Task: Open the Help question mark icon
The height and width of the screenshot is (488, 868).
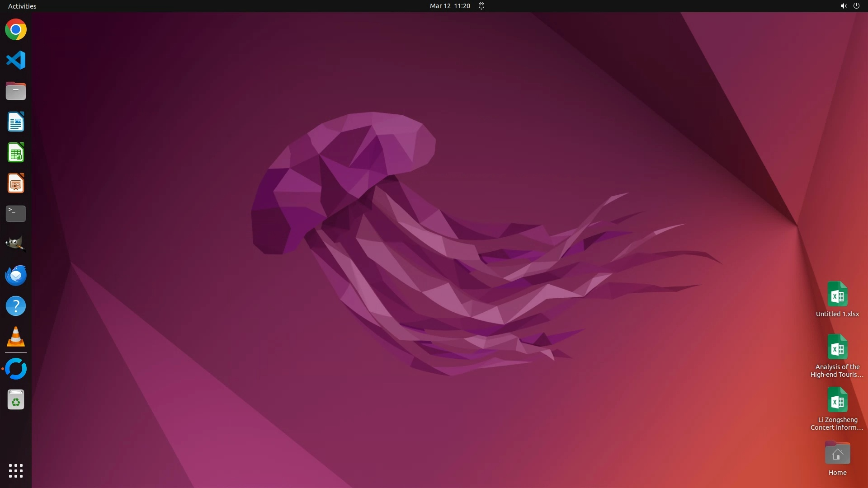Action: point(16,306)
